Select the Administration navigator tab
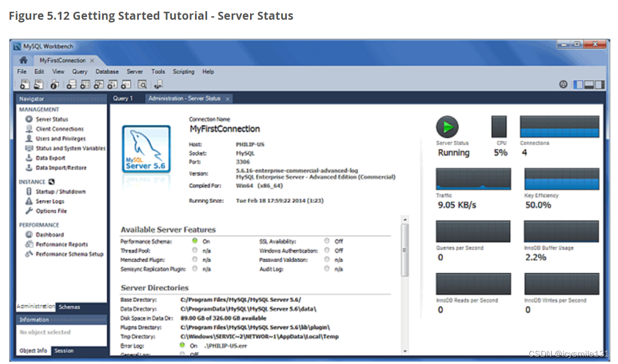Screen dimensions: 618x364 coord(35,306)
